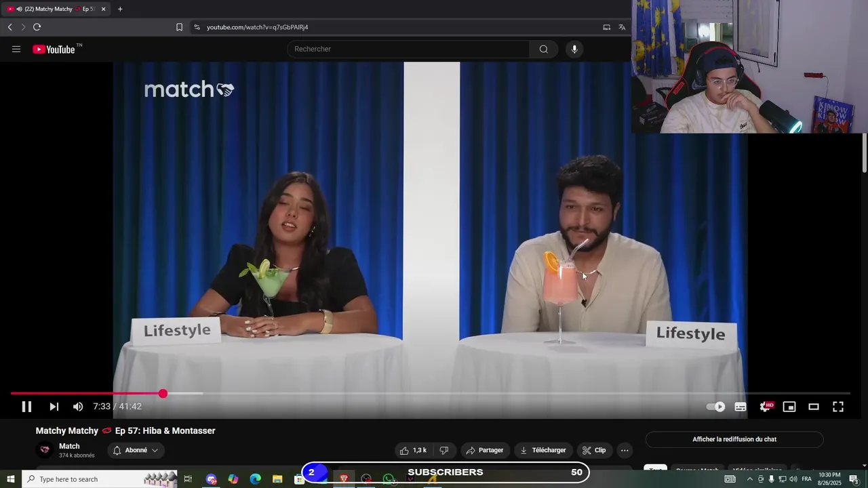Open the more actions three-dot menu
This screenshot has height=488, width=868.
625,450
